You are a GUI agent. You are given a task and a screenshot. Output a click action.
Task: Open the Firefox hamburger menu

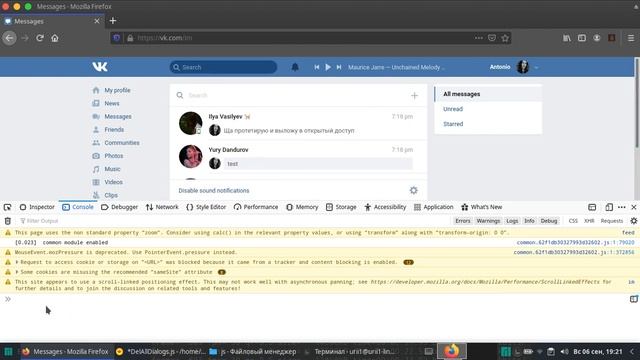(x=631, y=38)
